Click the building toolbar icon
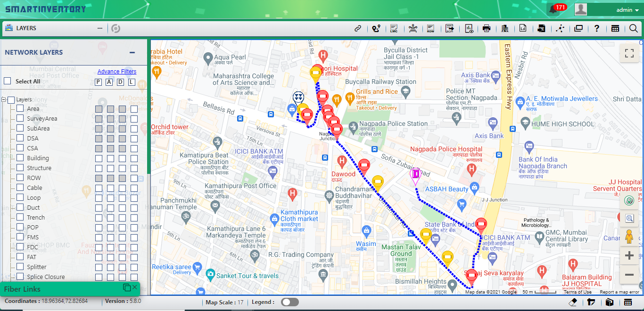Viewport: 644px width, 311px height. click(x=505, y=29)
